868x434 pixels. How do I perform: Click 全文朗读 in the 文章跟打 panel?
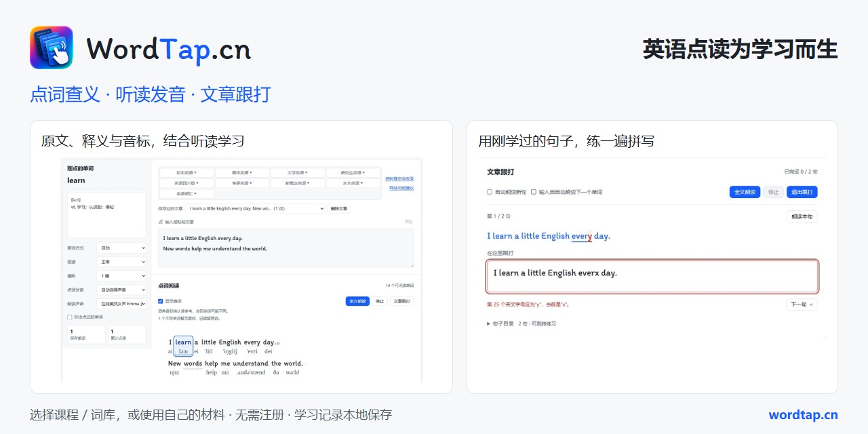pyautogui.click(x=745, y=192)
